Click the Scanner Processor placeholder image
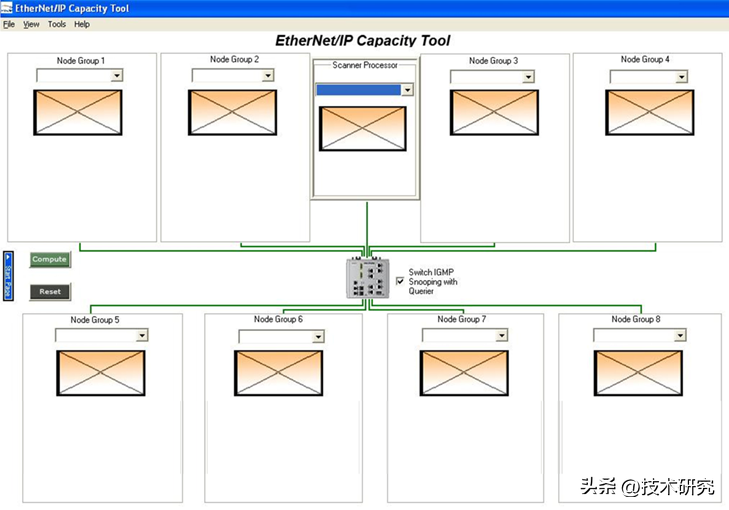 pyautogui.click(x=362, y=129)
